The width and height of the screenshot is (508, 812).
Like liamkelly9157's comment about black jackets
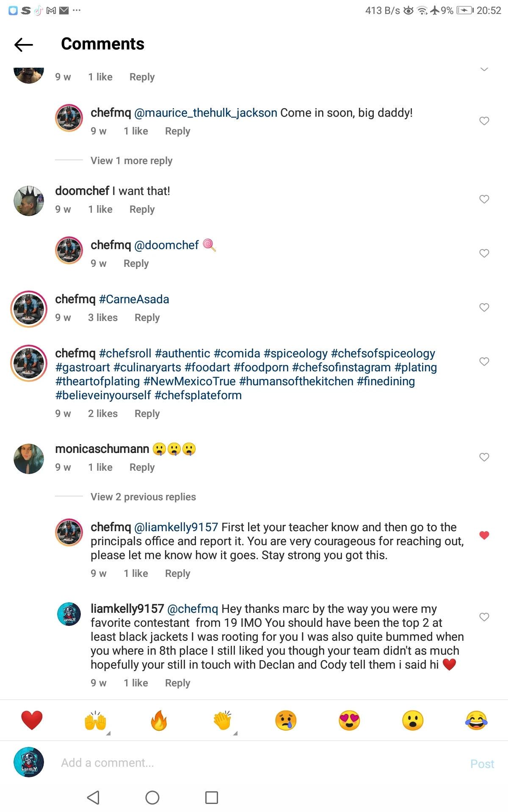pos(484,617)
